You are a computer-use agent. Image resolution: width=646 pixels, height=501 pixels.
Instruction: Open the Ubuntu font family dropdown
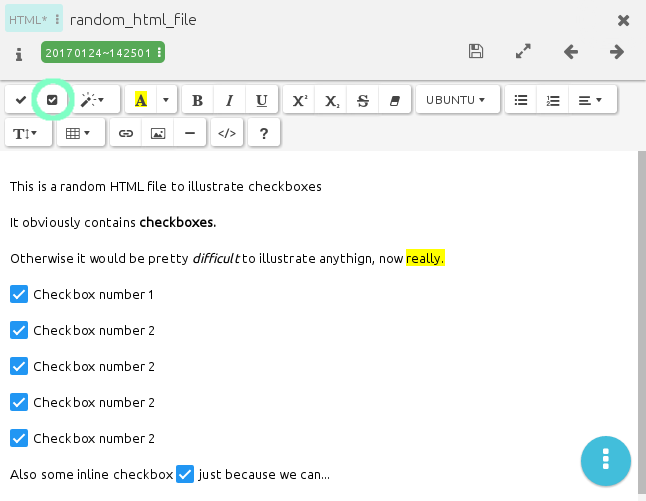coord(455,100)
